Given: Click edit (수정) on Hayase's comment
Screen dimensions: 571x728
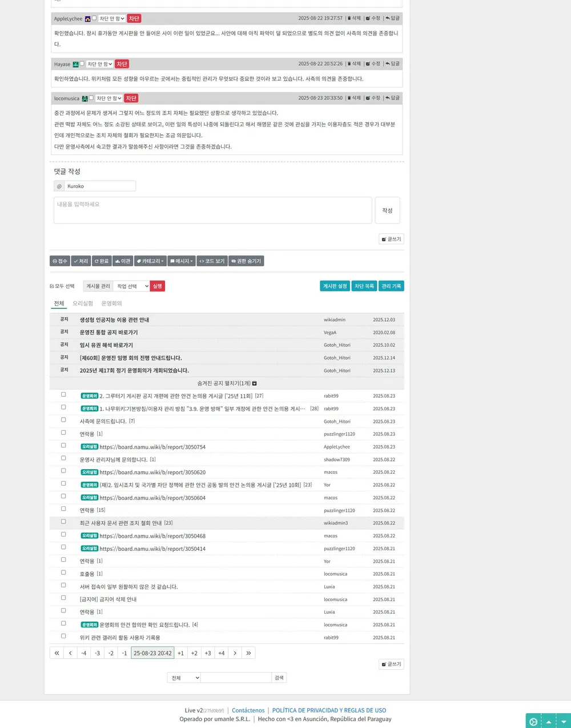Looking at the screenshot, I should click(373, 64).
